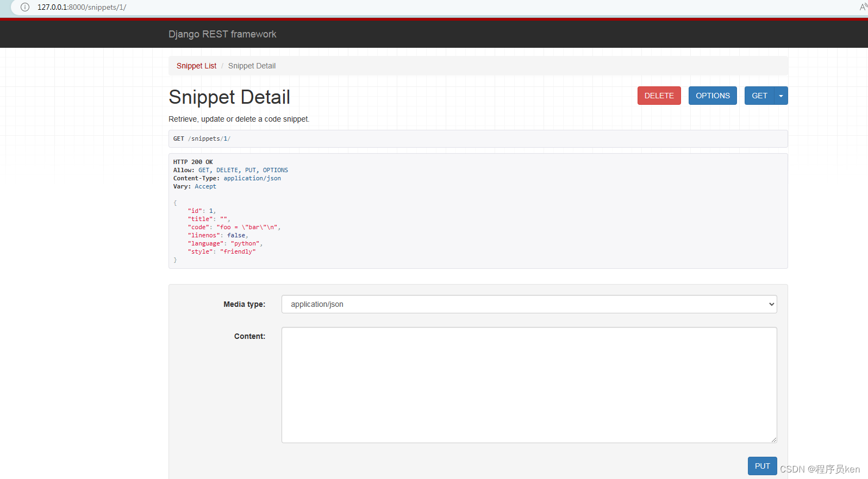868x479 pixels.
Task: Click the '"id": 1' JSON line
Action: 202,211
